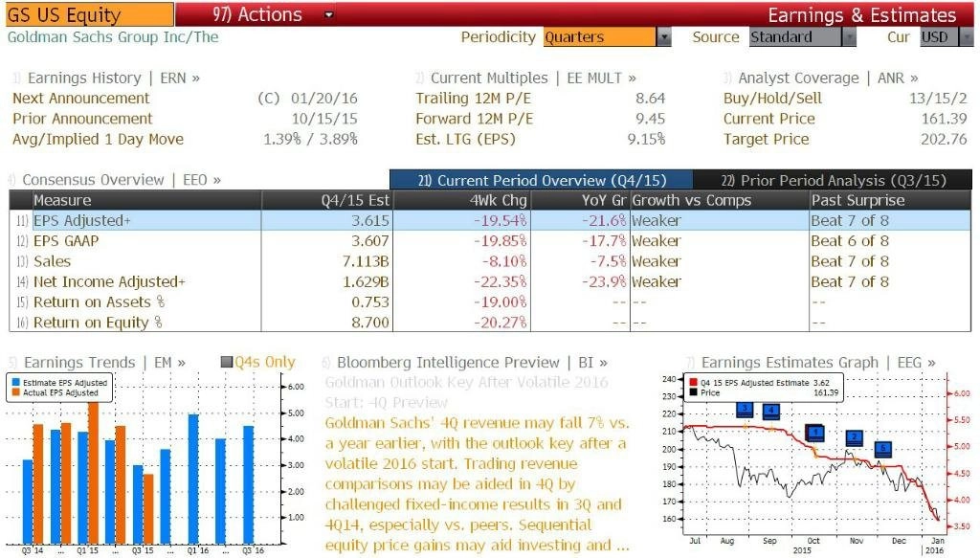The height and width of the screenshot is (558, 980).
Task: Click the Measure column header
Action: click(146, 201)
